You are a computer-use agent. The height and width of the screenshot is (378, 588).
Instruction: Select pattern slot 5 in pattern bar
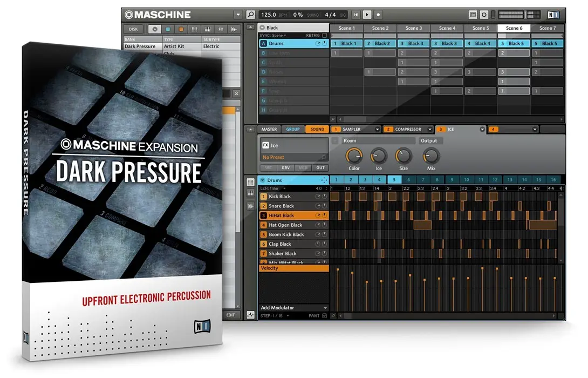394,180
